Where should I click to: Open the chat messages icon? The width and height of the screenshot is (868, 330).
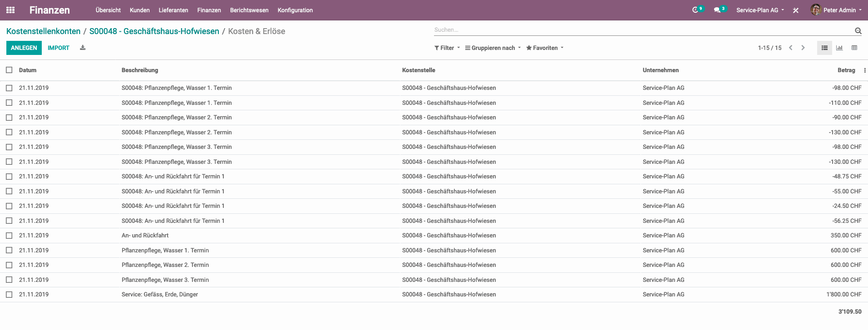pyautogui.click(x=717, y=10)
